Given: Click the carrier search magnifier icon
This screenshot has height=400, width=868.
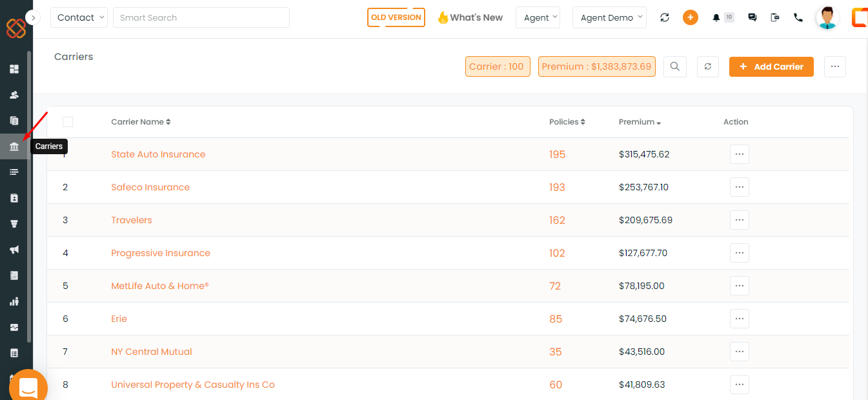Looking at the screenshot, I should (x=675, y=66).
